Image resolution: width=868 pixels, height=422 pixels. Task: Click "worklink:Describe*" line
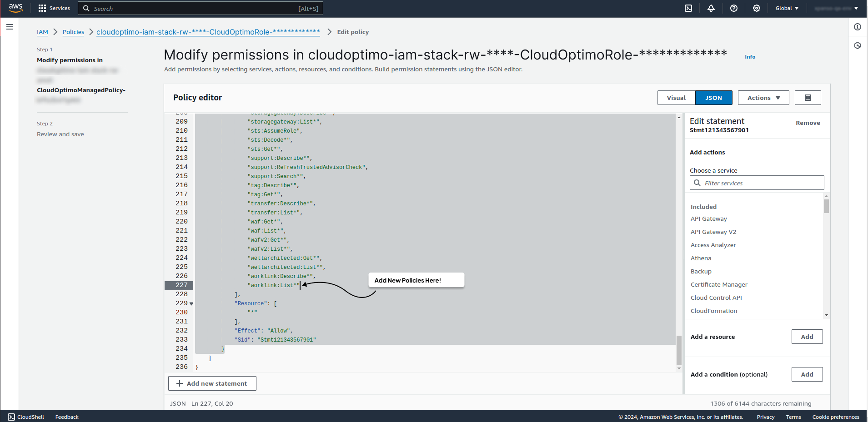click(x=281, y=276)
